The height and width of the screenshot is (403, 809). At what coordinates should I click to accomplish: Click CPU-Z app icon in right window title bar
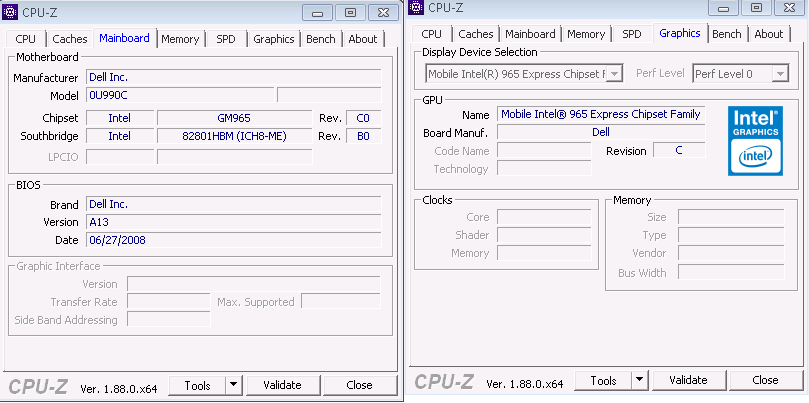(416, 7)
